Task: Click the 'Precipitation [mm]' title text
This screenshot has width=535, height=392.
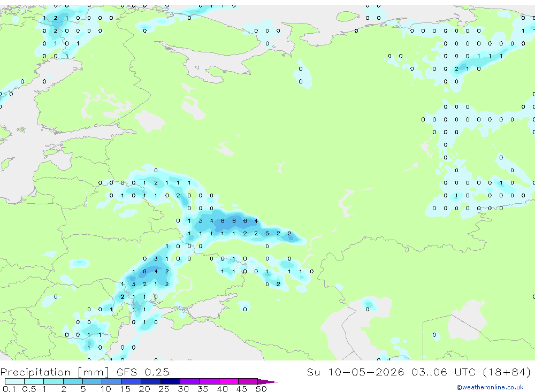Action: (55, 372)
